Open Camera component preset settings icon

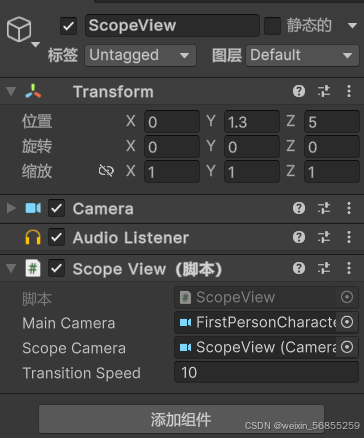point(324,208)
